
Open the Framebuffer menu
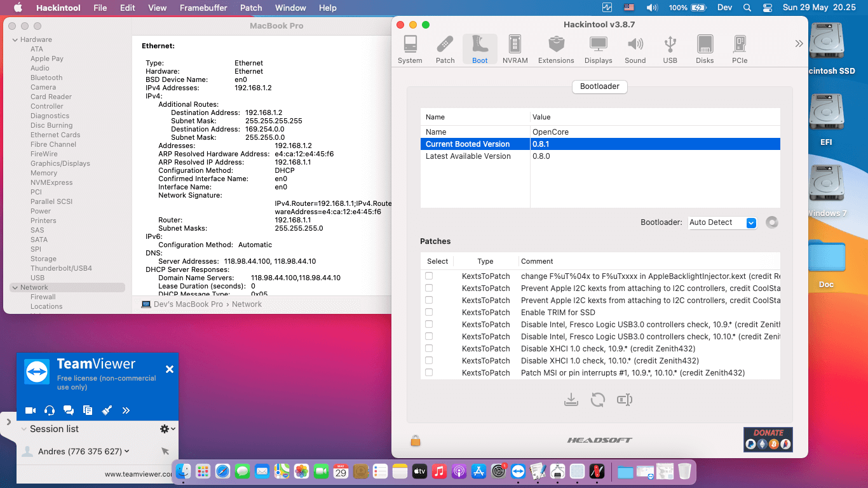(x=203, y=8)
